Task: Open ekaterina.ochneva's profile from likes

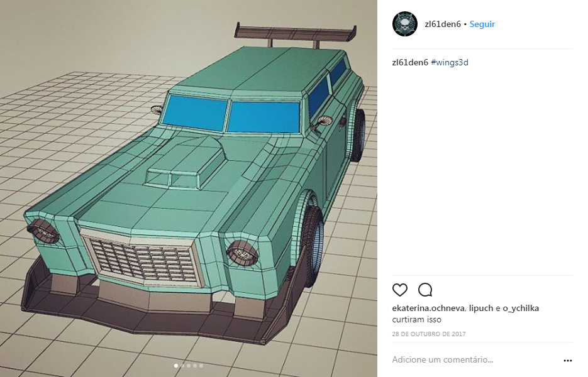Action: coord(428,308)
